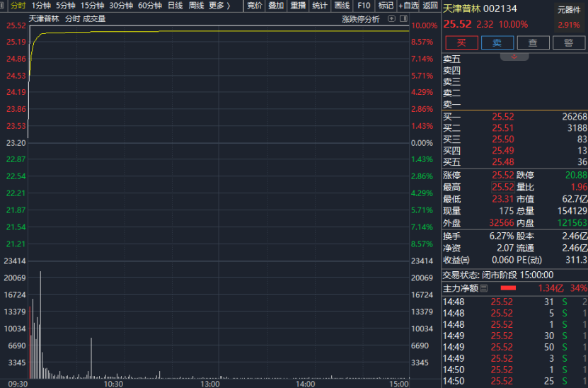
Task: Click the 卖五 ask row label
Action: point(451,59)
